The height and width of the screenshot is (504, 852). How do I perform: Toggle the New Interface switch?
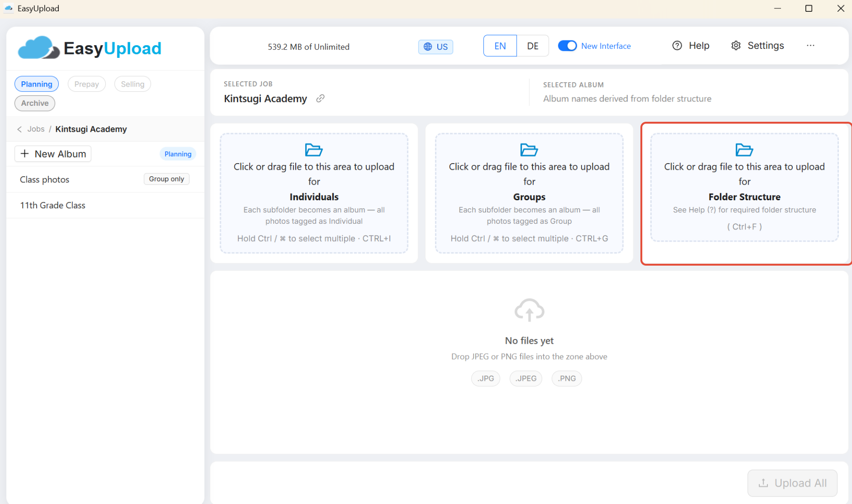pos(568,46)
